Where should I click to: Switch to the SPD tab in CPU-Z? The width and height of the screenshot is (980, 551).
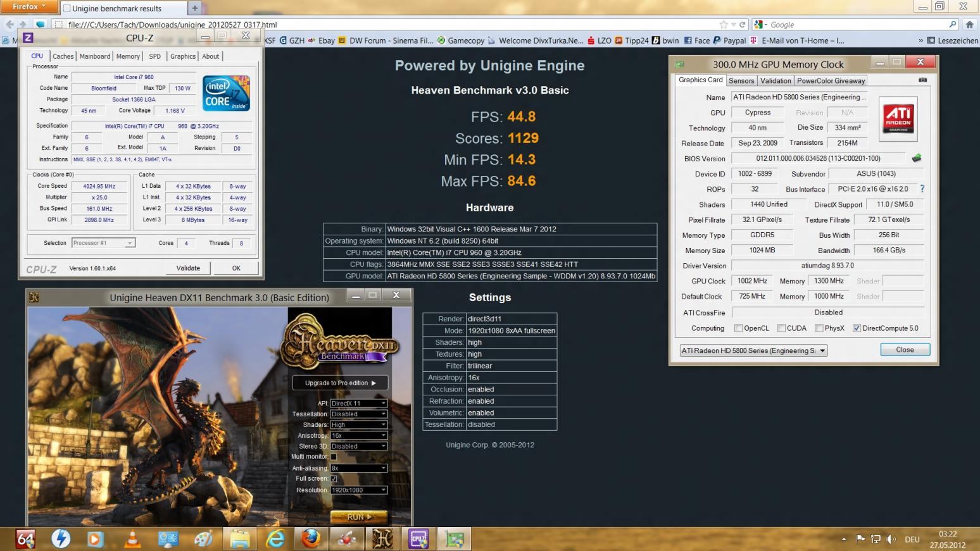[x=155, y=56]
